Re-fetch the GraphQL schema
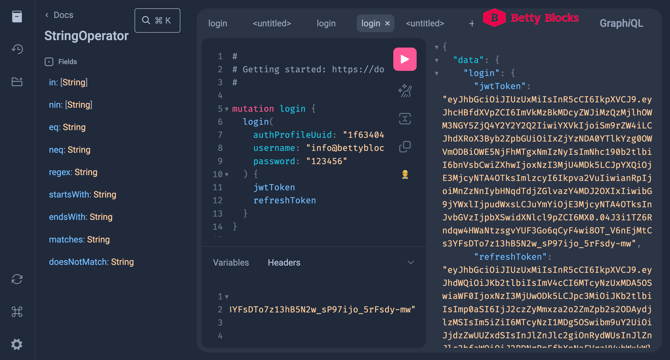This screenshot has width=670, height=360. [17, 279]
